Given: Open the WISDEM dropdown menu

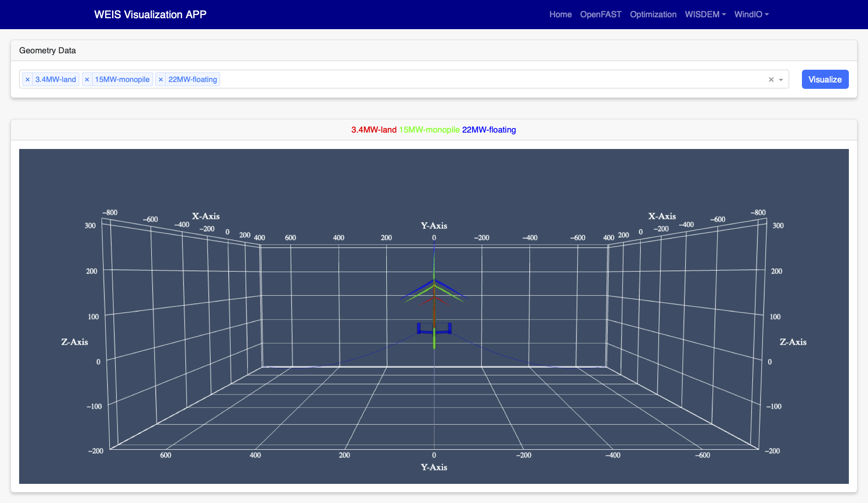Looking at the screenshot, I should click(705, 14).
